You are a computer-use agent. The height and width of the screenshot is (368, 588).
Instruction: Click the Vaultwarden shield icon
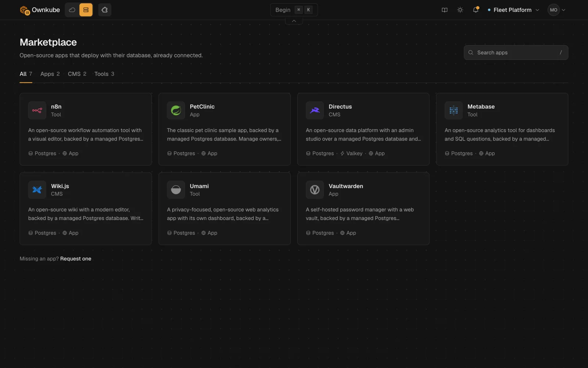click(315, 190)
